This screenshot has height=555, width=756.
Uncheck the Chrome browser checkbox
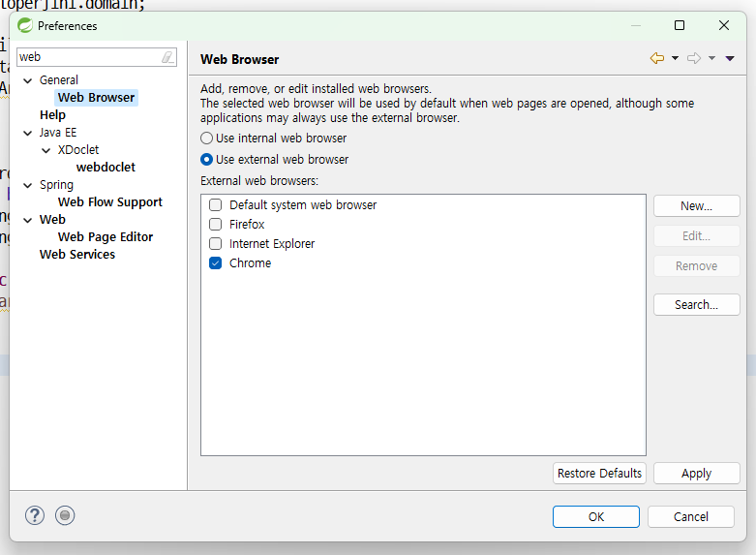click(x=216, y=263)
